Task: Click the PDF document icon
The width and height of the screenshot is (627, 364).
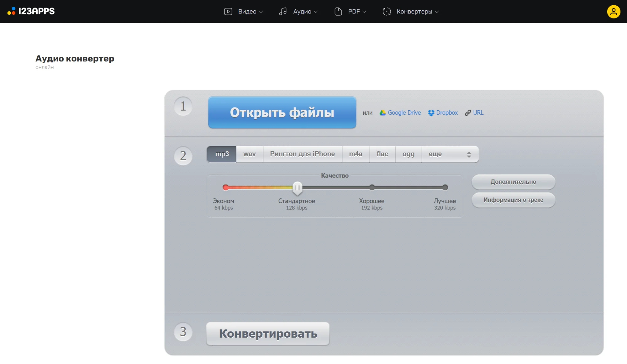Action: tap(338, 12)
